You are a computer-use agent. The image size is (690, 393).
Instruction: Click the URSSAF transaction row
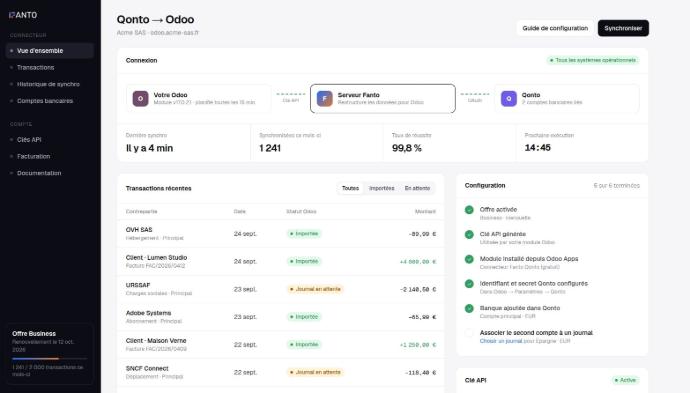(x=281, y=289)
